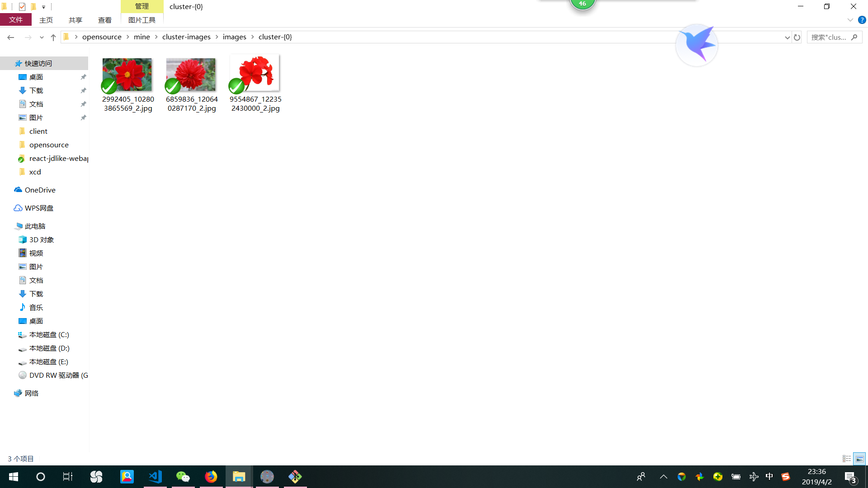Go up one folder level
The width and height of the screenshot is (868, 488).
tap(53, 37)
